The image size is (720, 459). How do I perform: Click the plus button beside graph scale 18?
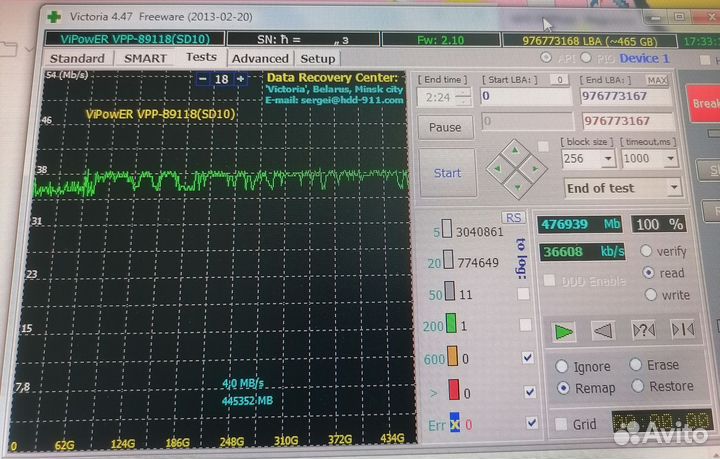240,79
